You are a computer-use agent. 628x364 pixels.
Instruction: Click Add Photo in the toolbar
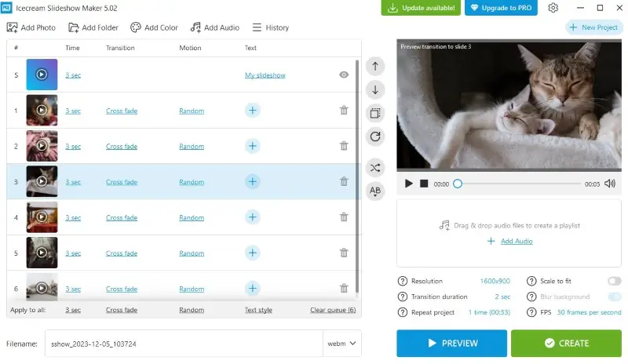tap(31, 27)
